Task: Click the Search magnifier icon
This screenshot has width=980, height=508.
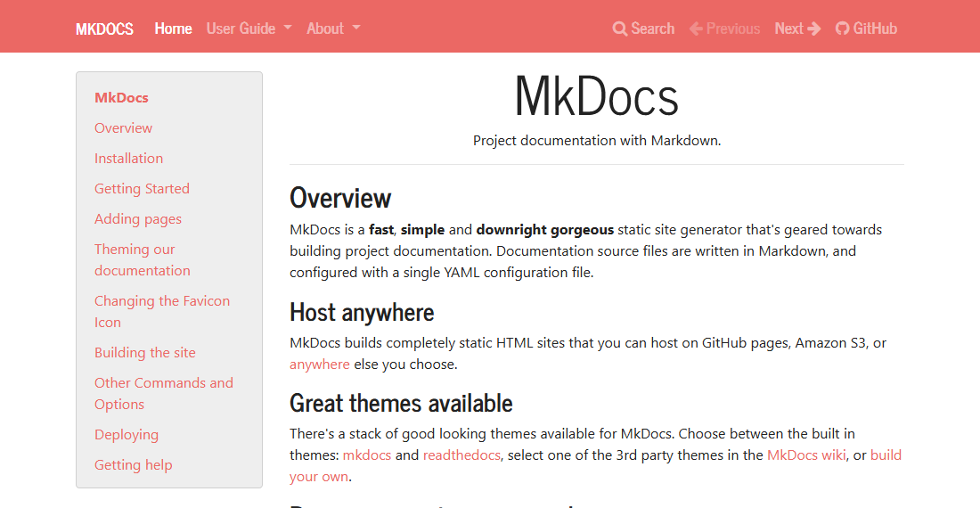Action: point(619,29)
